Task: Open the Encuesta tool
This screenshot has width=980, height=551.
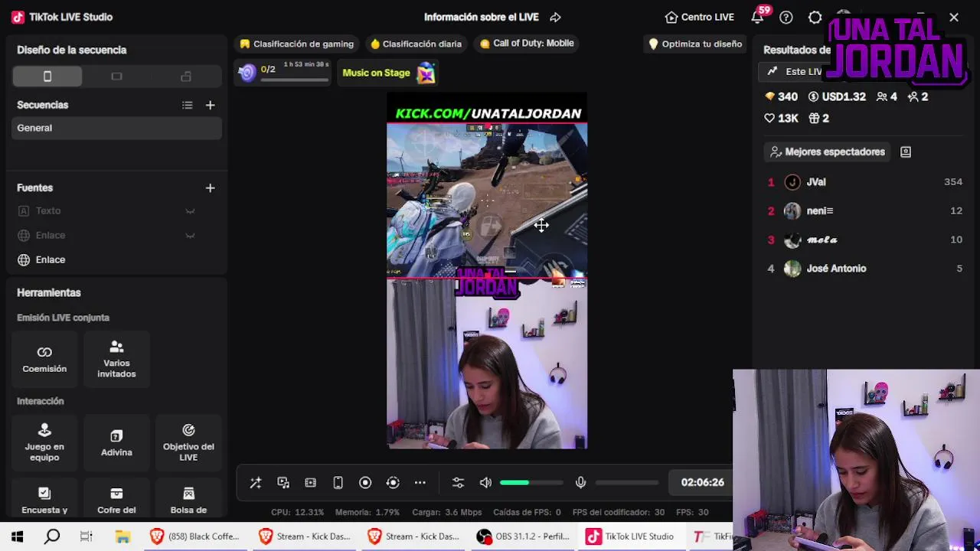Action: [x=44, y=500]
